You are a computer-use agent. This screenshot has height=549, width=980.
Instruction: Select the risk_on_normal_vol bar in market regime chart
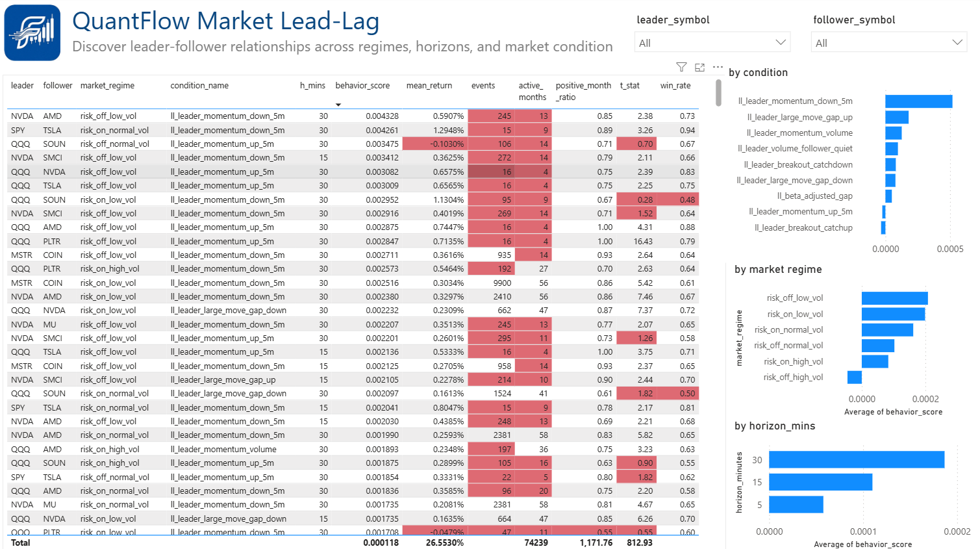[888, 330]
